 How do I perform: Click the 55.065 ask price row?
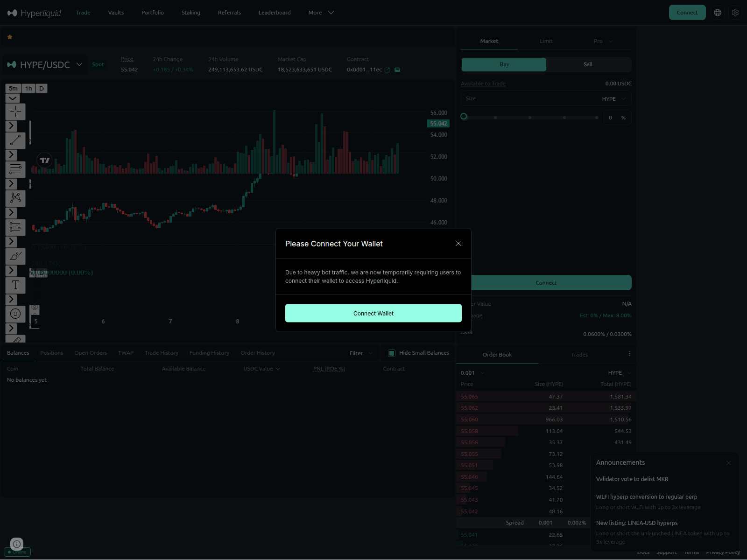546,397
